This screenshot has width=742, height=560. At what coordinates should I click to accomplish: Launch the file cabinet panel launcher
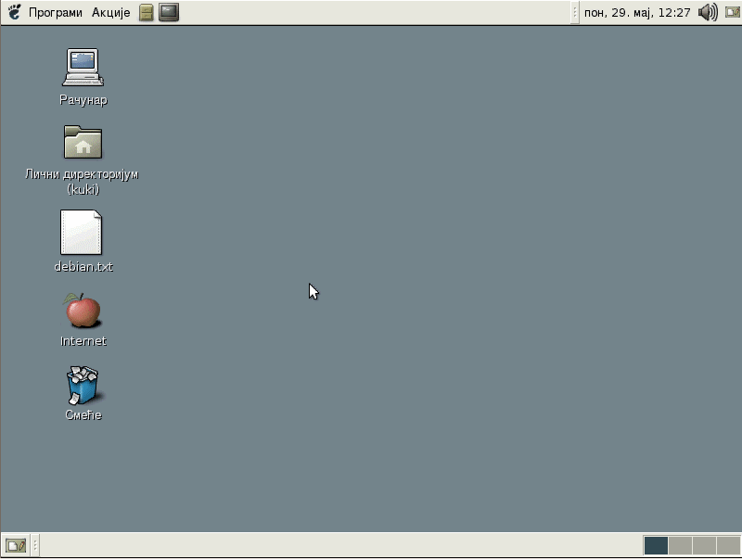pos(147,12)
